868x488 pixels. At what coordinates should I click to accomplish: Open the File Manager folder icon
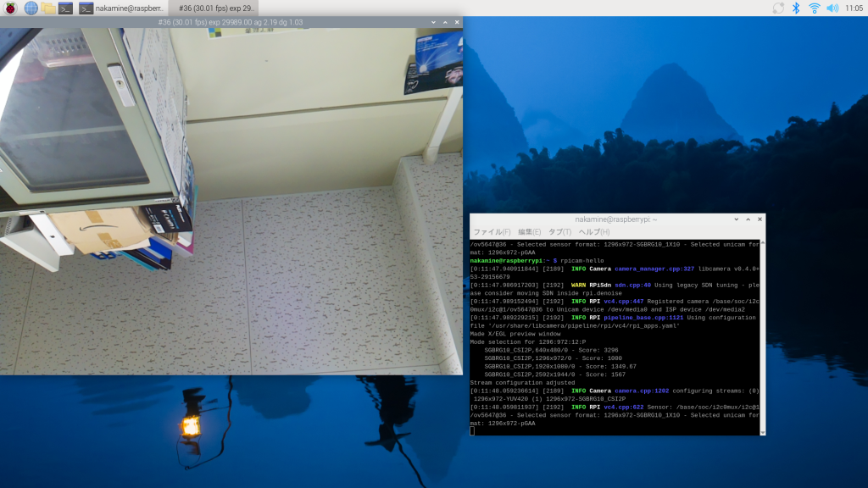click(x=48, y=8)
